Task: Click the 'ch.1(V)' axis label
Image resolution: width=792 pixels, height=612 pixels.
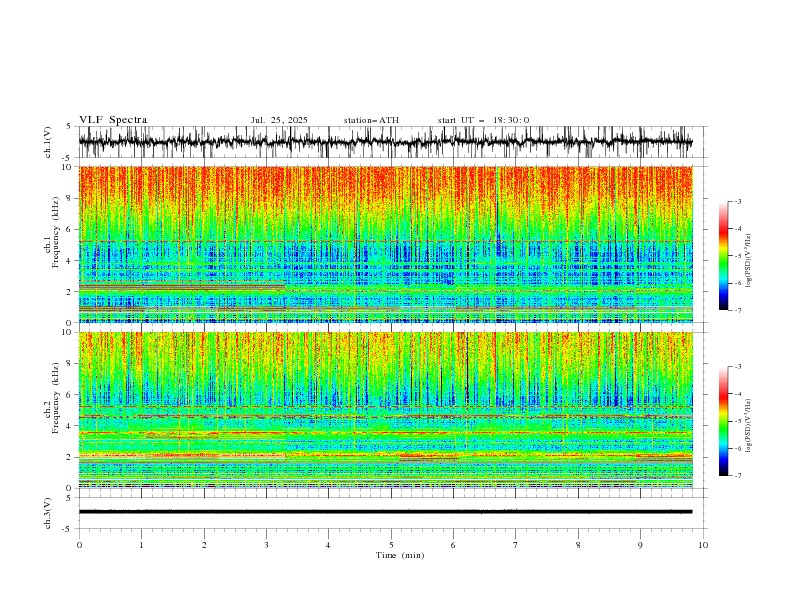Action: coord(48,142)
